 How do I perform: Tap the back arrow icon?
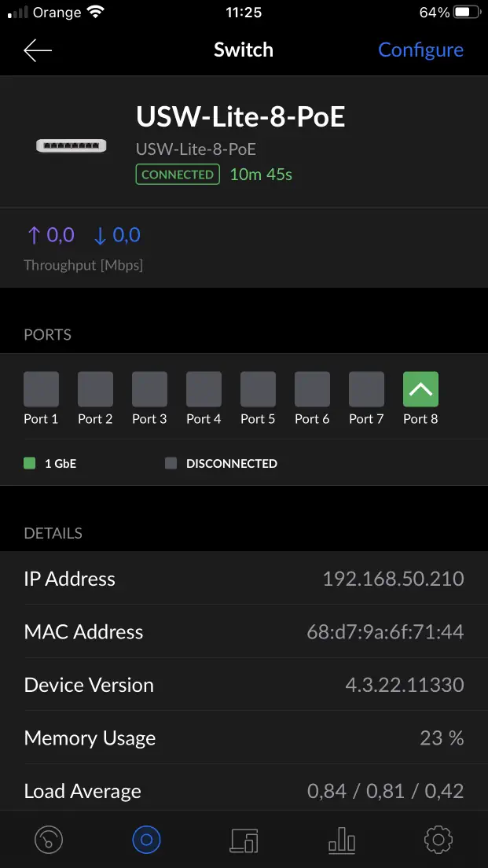tap(38, 50)
